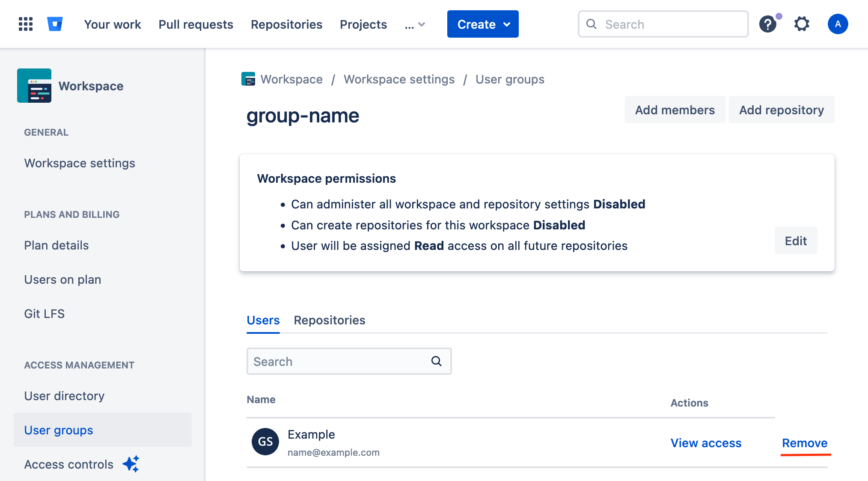Open the user profile avatar A
868x481 pixels.
838,24
